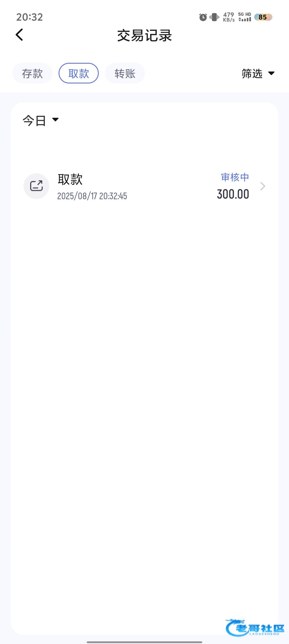Screen dimensions: 289x644
Task: Select the 取款 tab
Action: click(x=79, y=73)
